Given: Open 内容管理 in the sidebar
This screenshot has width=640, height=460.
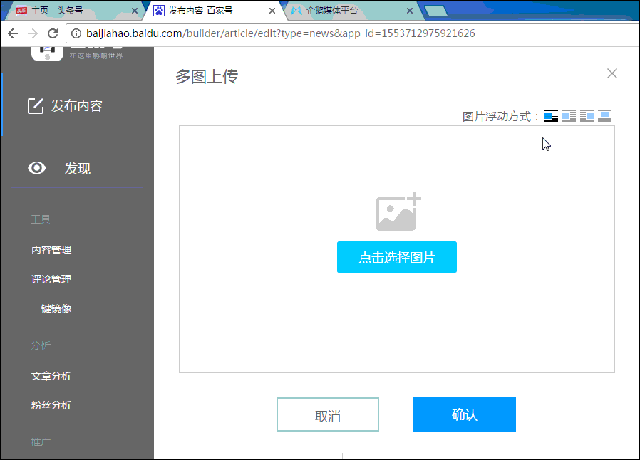Looking at the screenshot, I should [51, 250].
